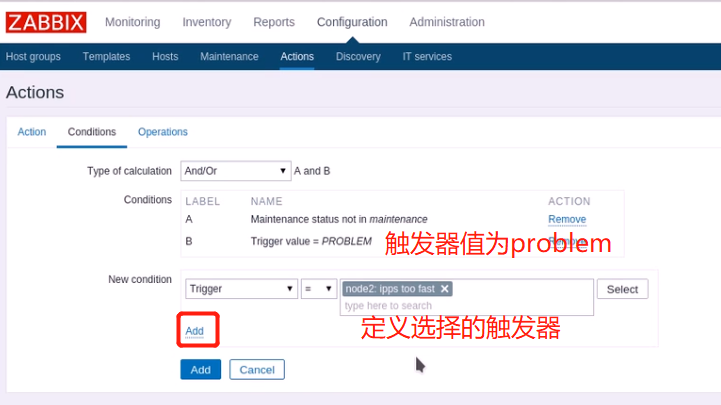This screenshot has height=405, width=721.
Task: Click the ACTION column header
Action: pyautogui.click(x=569, y=201)
